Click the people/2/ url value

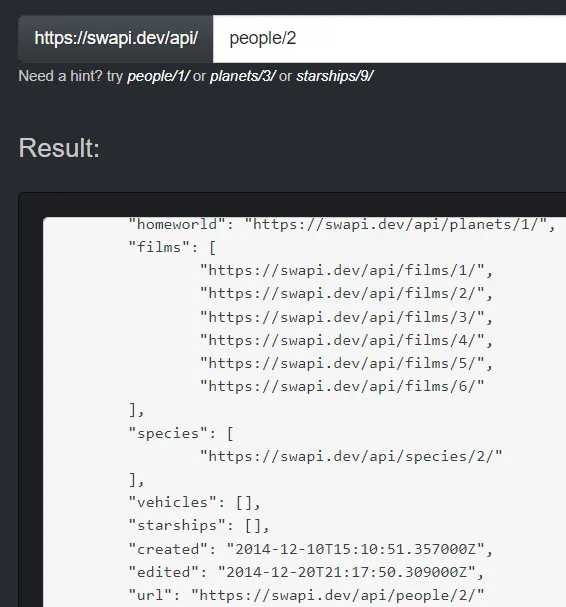point(338,595)
